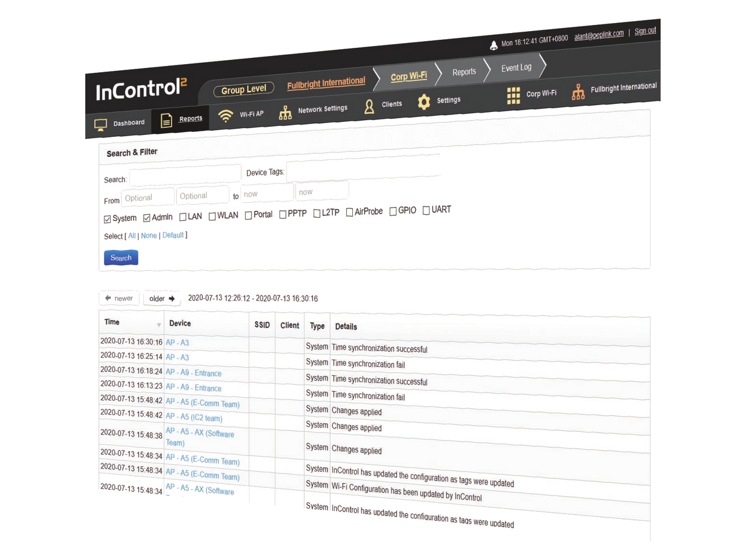Open Settings gear icon
The width and height of the screenshot is (747, 560).
coord(424,101)
